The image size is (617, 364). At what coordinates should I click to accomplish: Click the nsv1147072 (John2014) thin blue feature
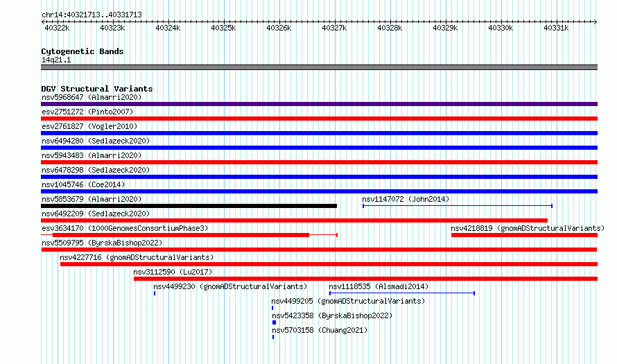click(458, 206)
